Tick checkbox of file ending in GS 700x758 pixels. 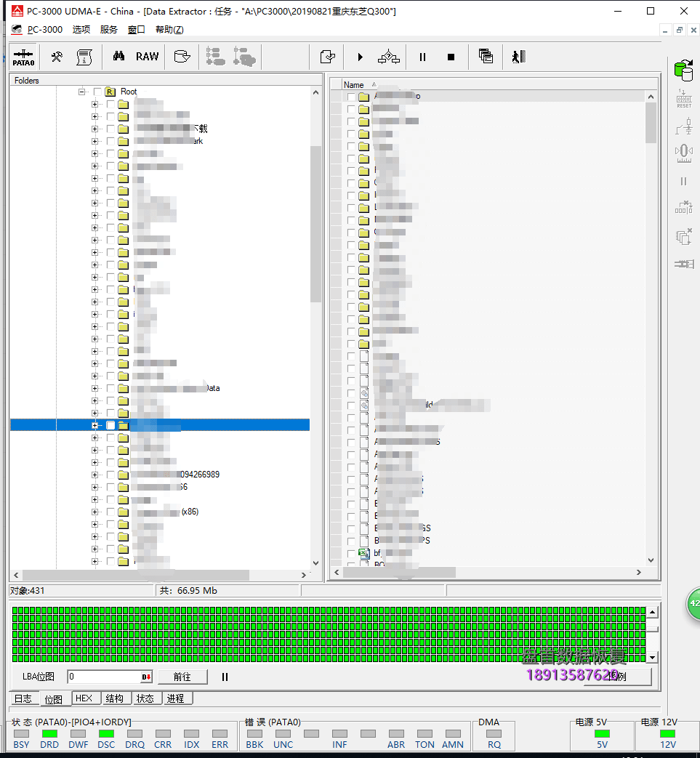351,528
